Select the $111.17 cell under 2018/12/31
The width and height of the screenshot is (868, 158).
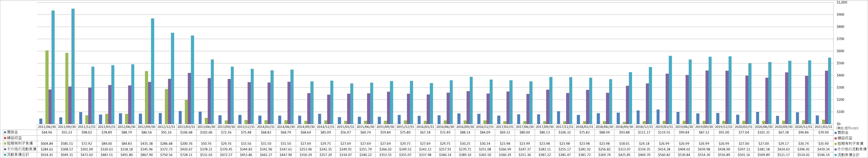coord(645,132)
